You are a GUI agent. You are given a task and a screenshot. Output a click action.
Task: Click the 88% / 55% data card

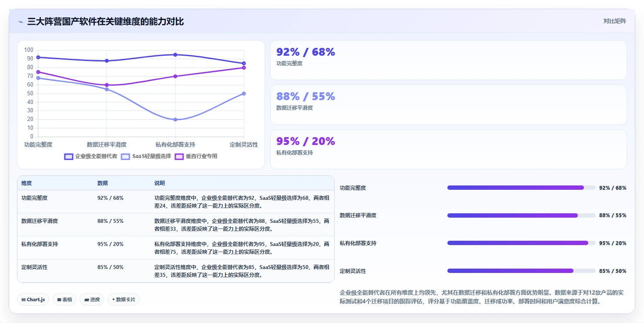pyautogui.click(x=449, y=105)
